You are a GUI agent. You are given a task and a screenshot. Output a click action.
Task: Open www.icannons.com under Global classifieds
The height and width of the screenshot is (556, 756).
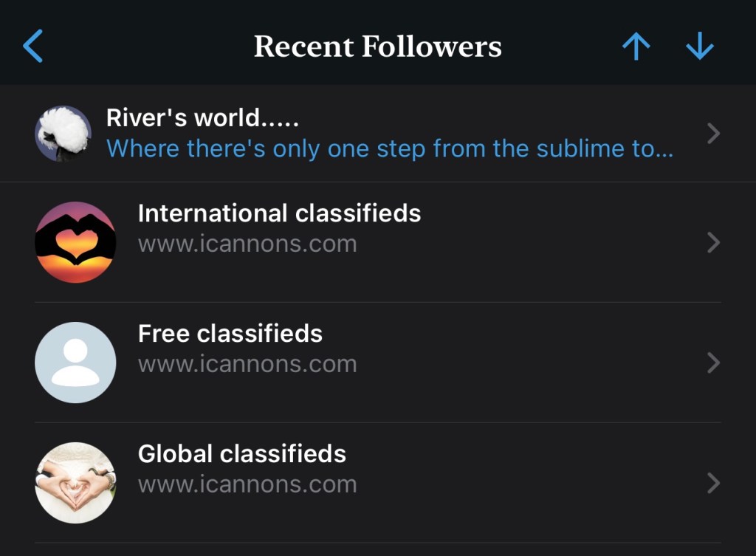(x=247, y=484)
